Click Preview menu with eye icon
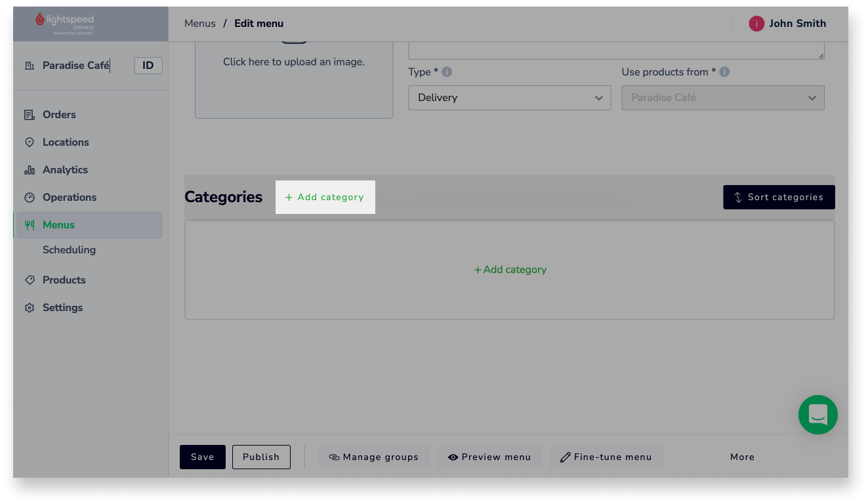This screenshot has width=868, height=504. (x=489, y=457)
